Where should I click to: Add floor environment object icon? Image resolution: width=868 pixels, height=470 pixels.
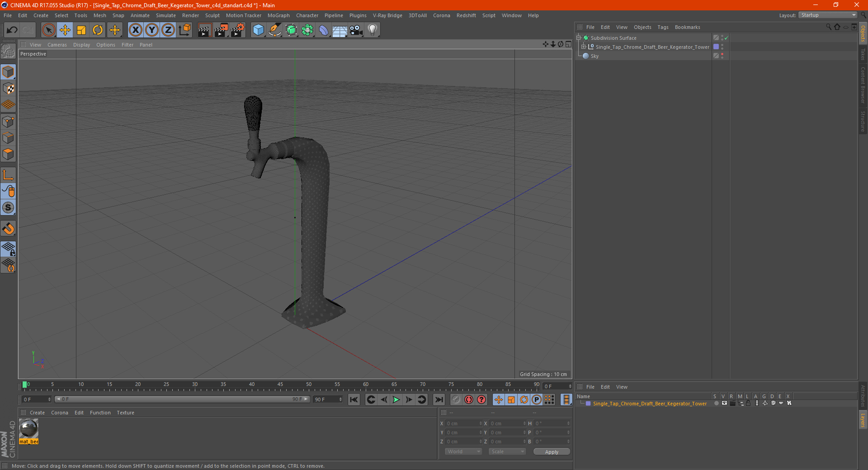point(340,30)
